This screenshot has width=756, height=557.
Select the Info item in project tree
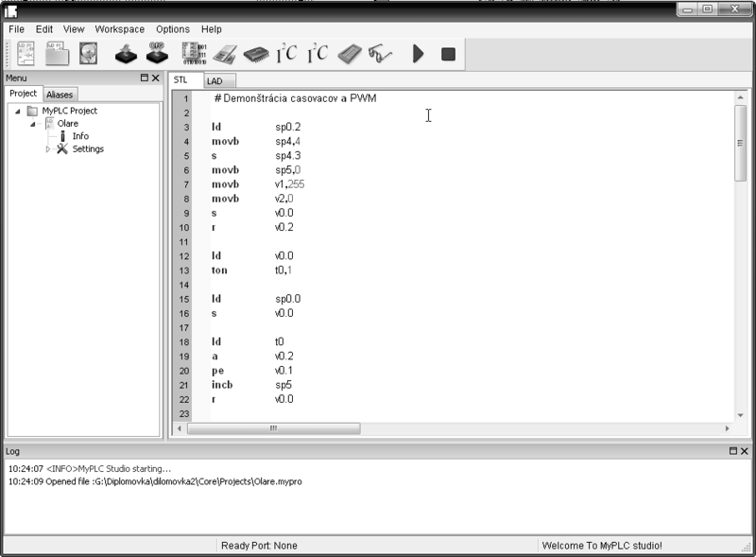[80, 136]
